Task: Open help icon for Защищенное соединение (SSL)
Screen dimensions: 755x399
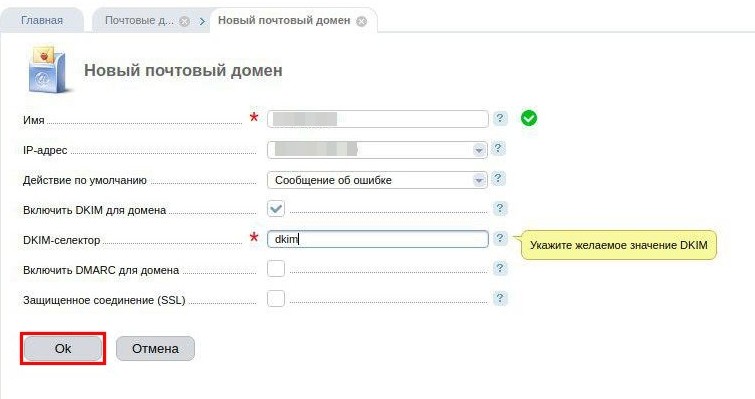Action: click(500, 298)
